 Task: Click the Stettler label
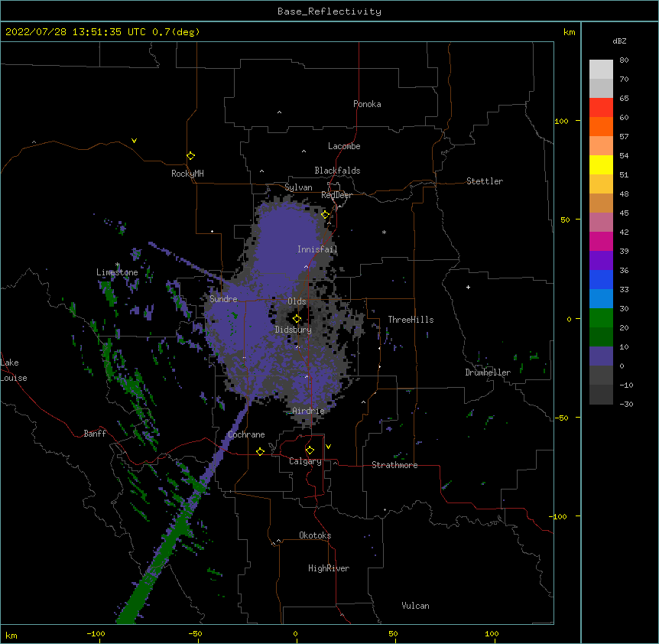(485, 181)
